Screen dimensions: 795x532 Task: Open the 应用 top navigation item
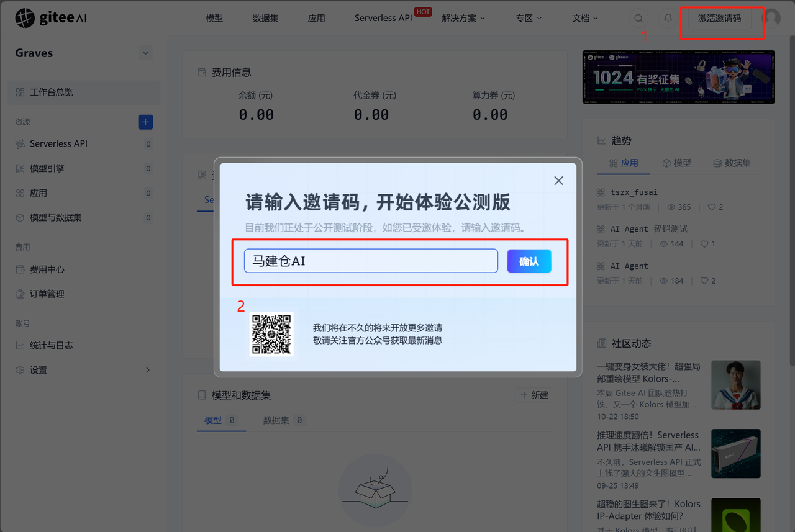[317, 18]
